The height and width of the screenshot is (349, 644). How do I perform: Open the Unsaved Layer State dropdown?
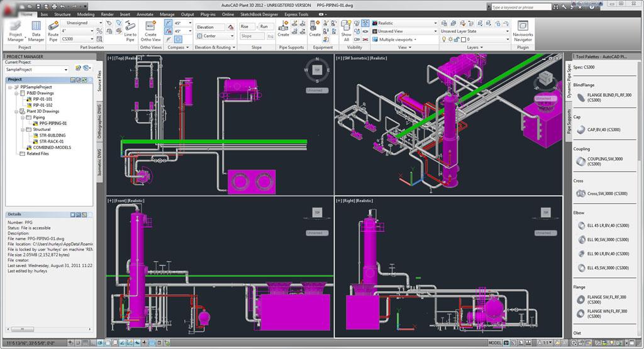[x=474, y=31]
